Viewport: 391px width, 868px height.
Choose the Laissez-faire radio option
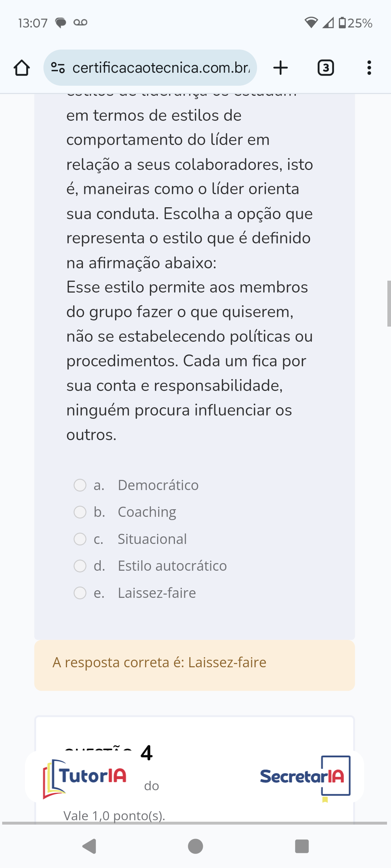coord(80,593)
